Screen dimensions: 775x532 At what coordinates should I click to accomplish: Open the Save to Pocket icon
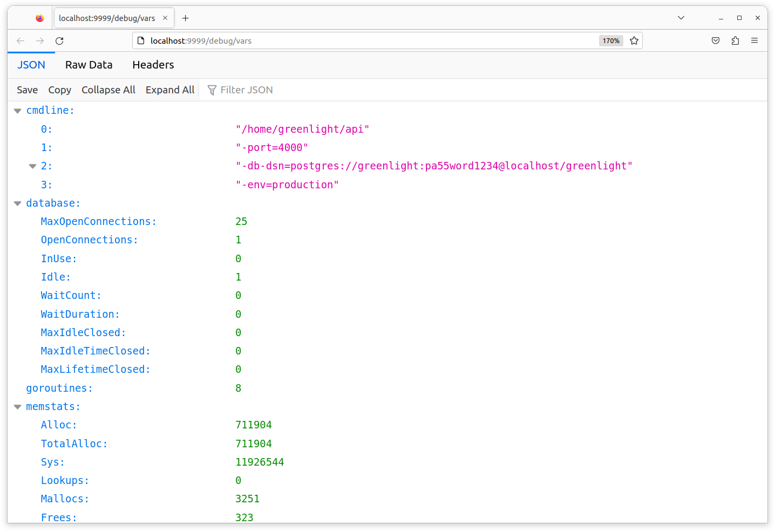(716, 41)
